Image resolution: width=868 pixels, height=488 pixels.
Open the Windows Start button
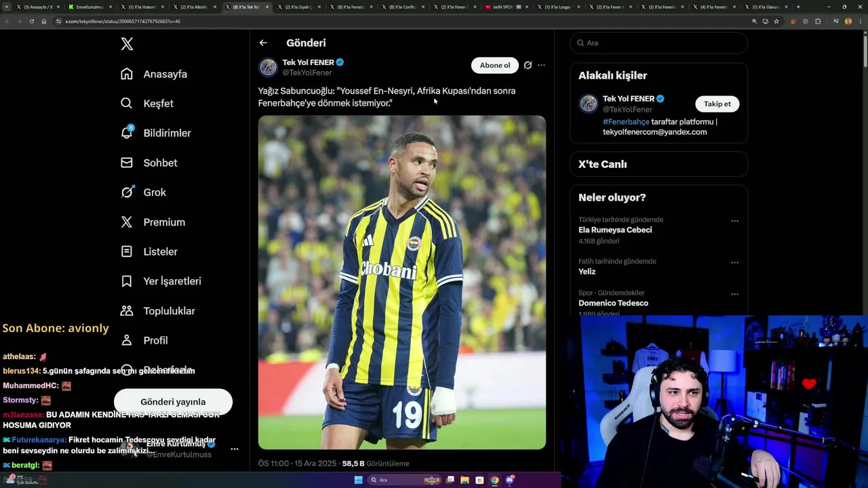tap(358, 480)
